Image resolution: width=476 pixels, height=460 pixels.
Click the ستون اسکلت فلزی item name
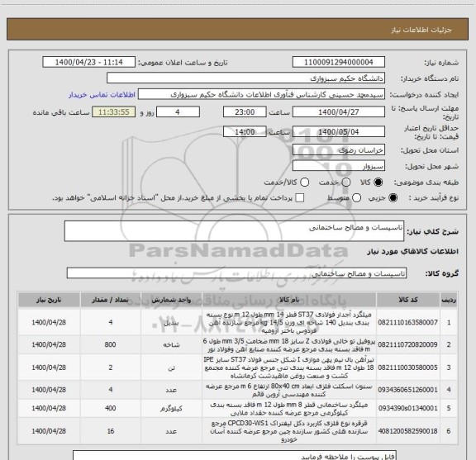pos(289,390)
